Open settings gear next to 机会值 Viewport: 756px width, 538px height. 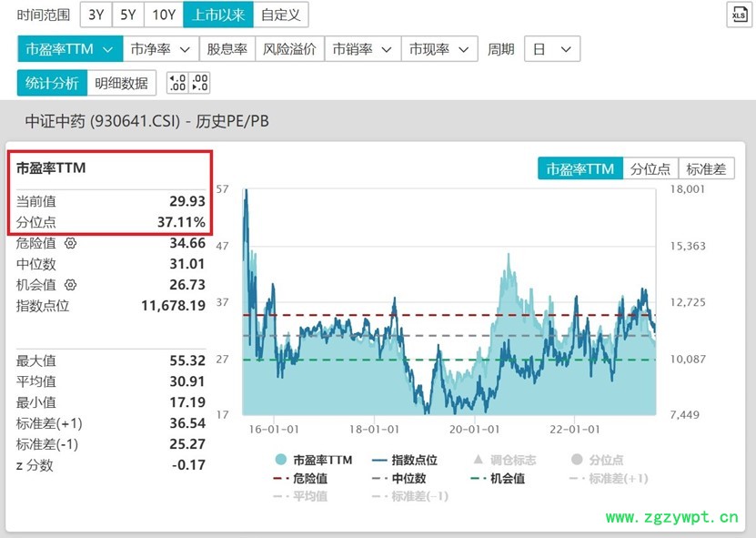(x=70, y=285)
